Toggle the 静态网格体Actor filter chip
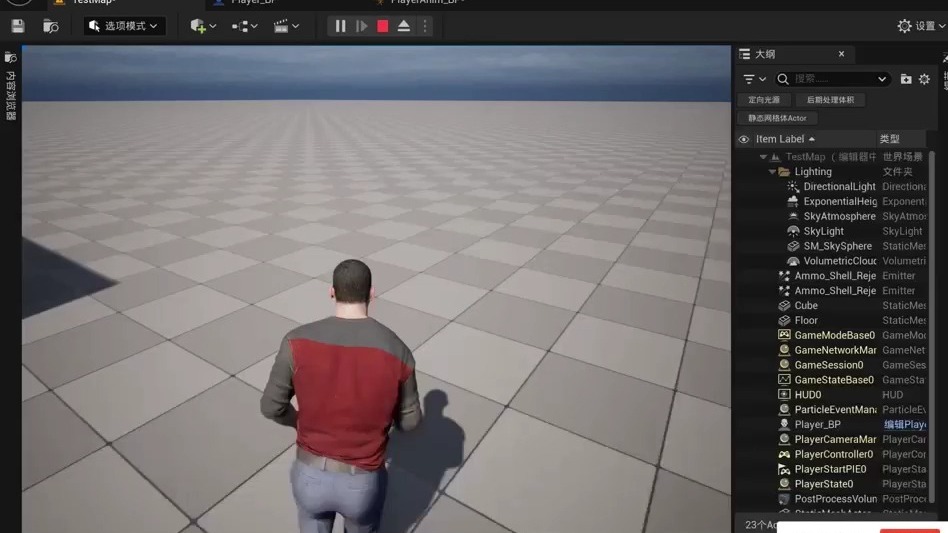 (x=777, y=118)
